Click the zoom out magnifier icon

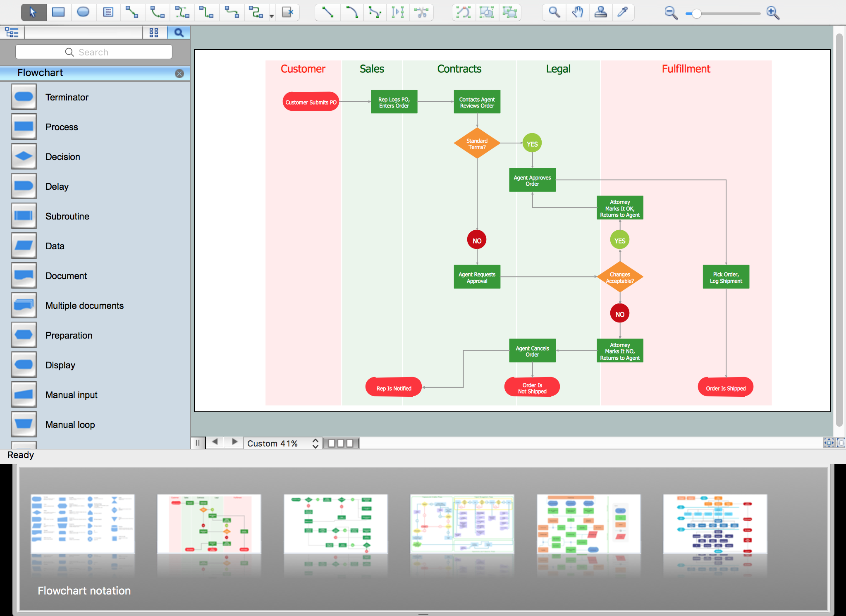pyautogui.click(x=670, y=13)
